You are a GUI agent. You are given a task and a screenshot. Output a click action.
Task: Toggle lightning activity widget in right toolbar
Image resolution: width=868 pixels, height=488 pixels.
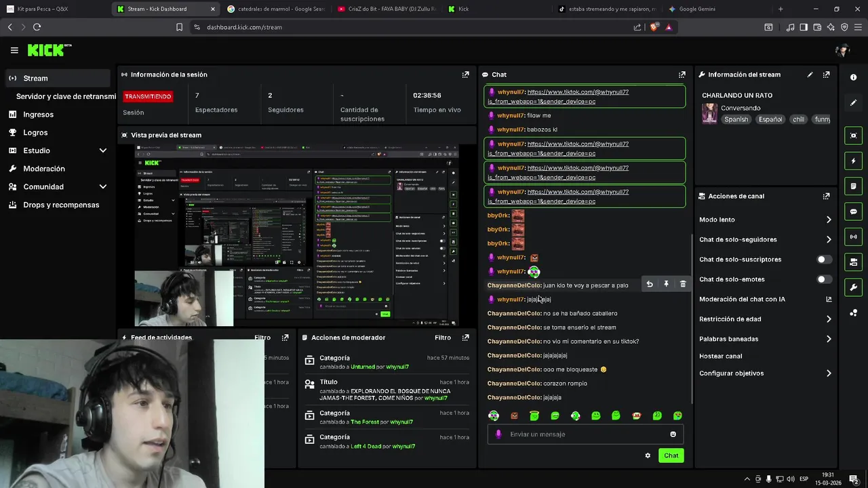point(853,161)
